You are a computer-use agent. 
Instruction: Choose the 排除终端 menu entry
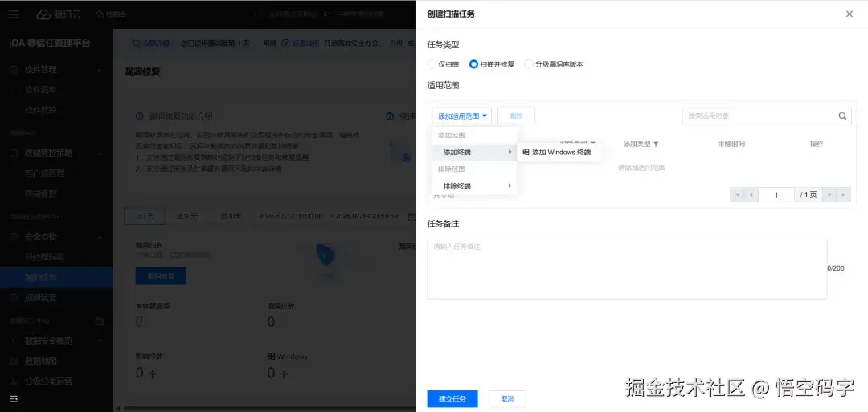474,186
